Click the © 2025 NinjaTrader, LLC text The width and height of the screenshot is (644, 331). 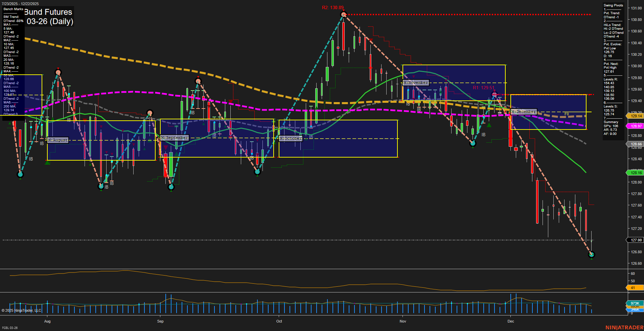coord(21,310)
